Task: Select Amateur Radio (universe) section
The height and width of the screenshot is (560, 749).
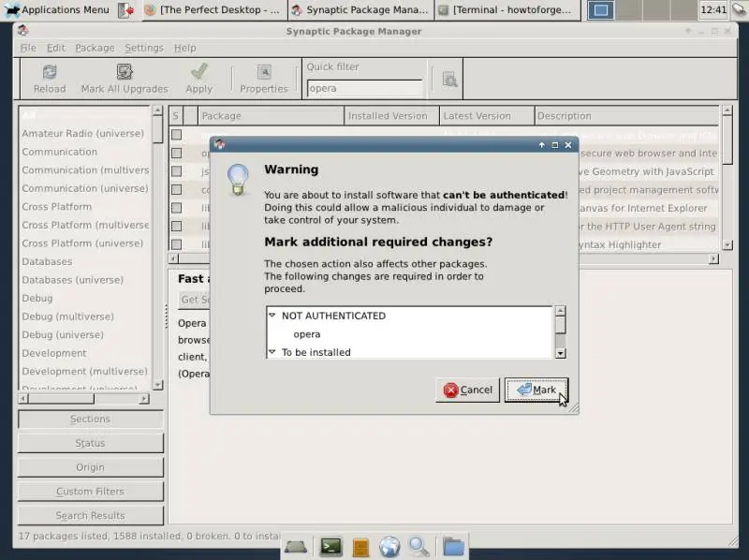Action: click(x=83, y=133)
